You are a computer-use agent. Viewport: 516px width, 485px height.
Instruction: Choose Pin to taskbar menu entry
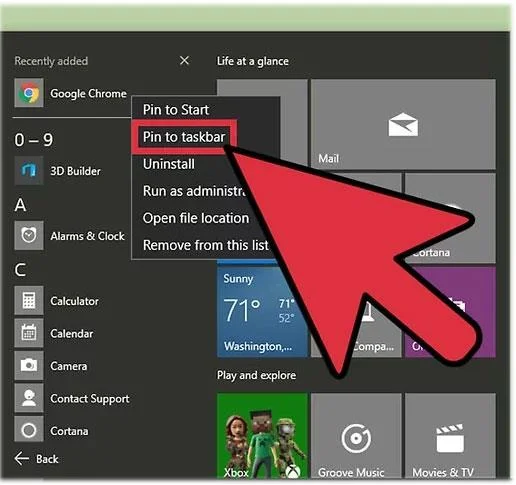pos(184,137)
